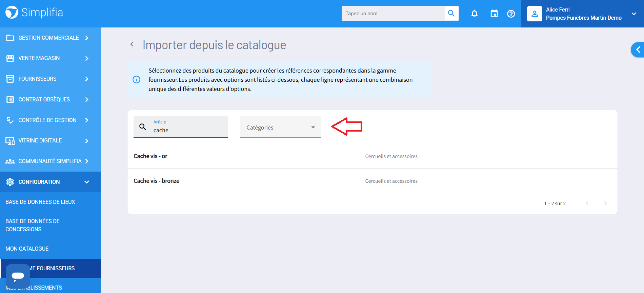Select the 'Cache vis - bronze' row
Image resolution: width=644 pixels, height=293 pixels.
coord(372,181)
